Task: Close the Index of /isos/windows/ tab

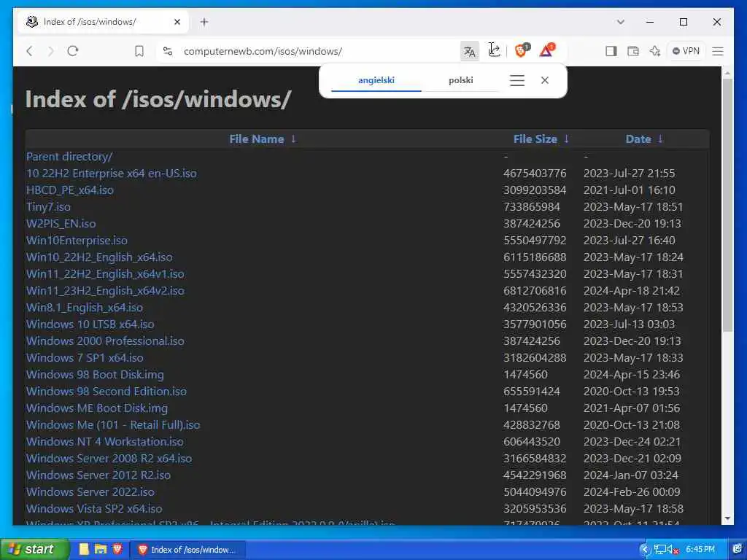Action: pos(177,22)
